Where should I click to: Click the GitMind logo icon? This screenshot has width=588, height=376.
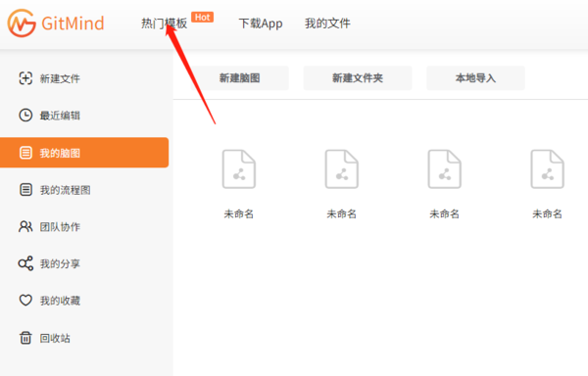point(22,23)
